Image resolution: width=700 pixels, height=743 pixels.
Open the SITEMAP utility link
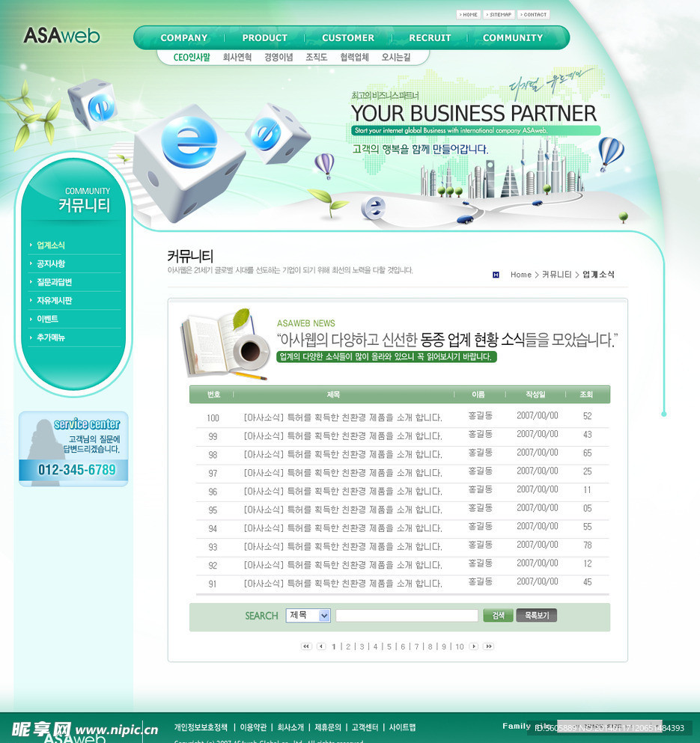(499, 15)
